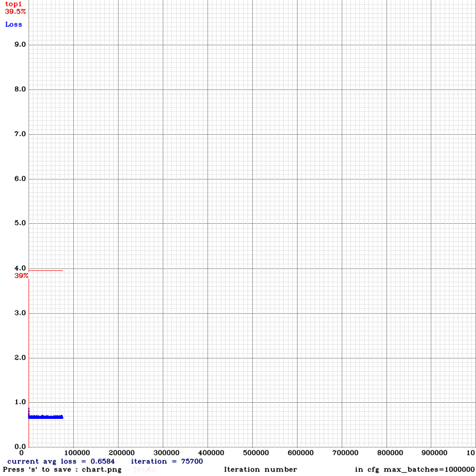Click the '800000' x-axis label
Screen dimensions: 476x476
(x=390, y=453)
